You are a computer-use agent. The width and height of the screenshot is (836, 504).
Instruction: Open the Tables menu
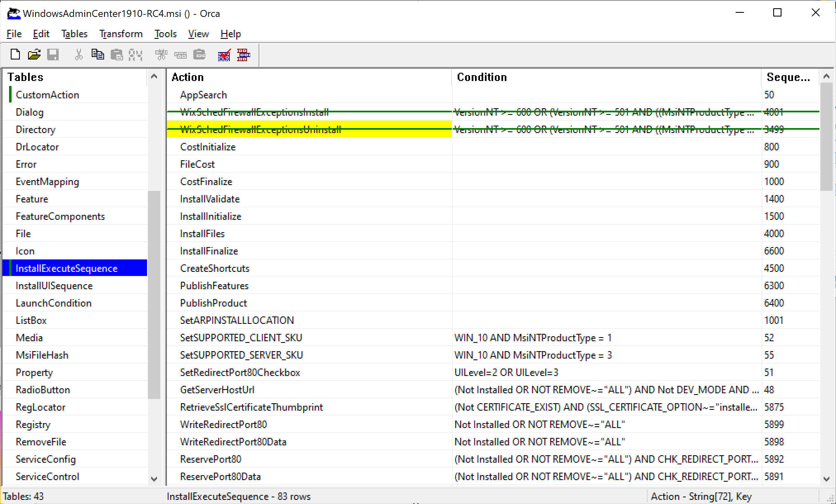[x=74, y=34]
